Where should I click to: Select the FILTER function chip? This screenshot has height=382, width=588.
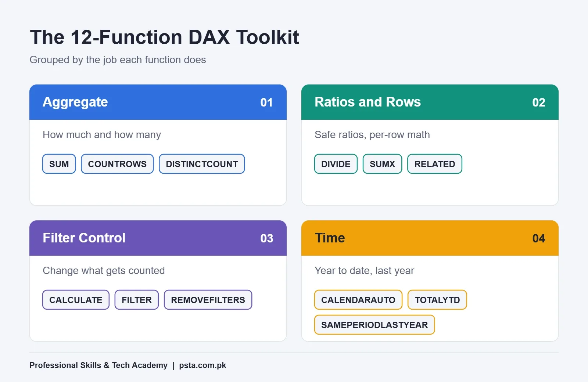(x=137, y=300)
